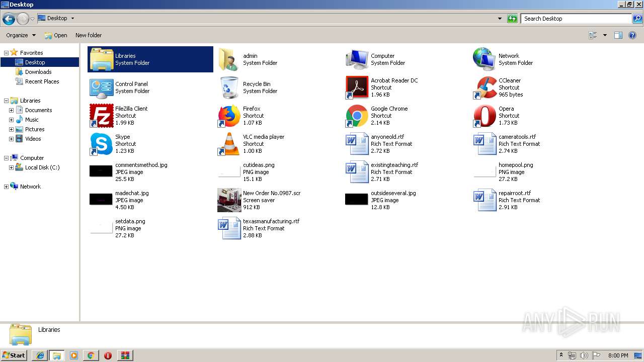644x362 pixels.
Task: Select the repairroot.rtf document icon
Action: pos(485,200)
